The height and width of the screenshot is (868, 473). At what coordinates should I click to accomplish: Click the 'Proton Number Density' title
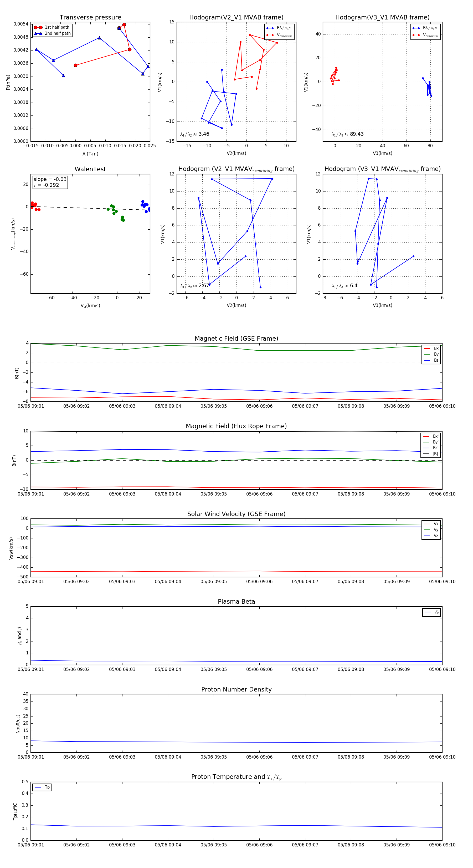point(236,689)
